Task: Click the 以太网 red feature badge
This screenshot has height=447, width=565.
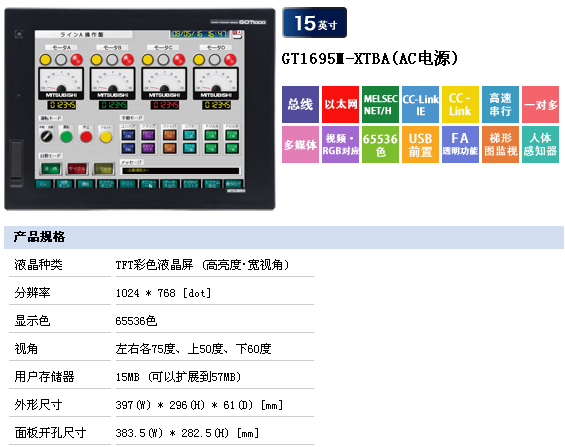Action: point(340,104)
